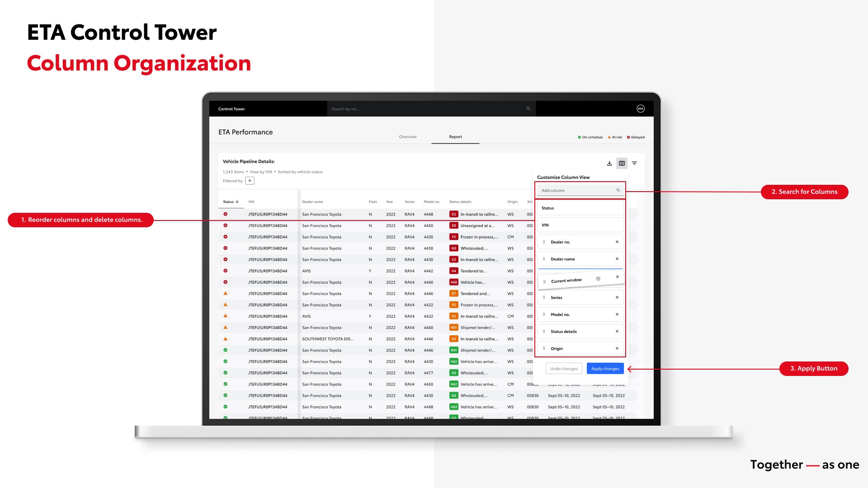Select the VIN row in Customize Column View

pyautogui.click(x=580, y=225)
